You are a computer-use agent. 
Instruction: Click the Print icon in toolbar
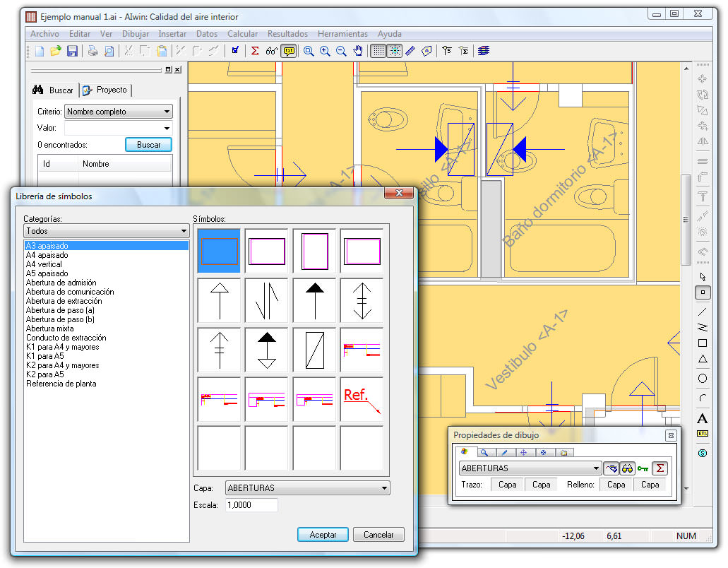tap(93, 51)
